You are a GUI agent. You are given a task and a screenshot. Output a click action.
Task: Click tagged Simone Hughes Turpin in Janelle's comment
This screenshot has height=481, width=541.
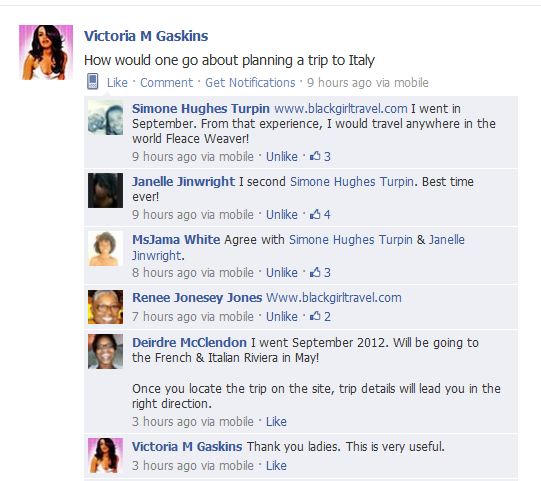[x=352, y=182]
